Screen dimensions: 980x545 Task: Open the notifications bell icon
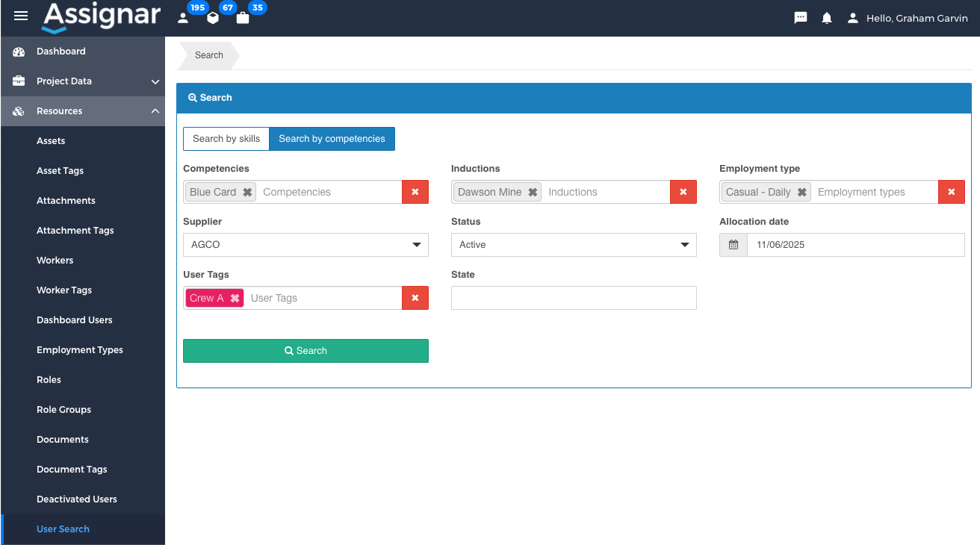827,18
